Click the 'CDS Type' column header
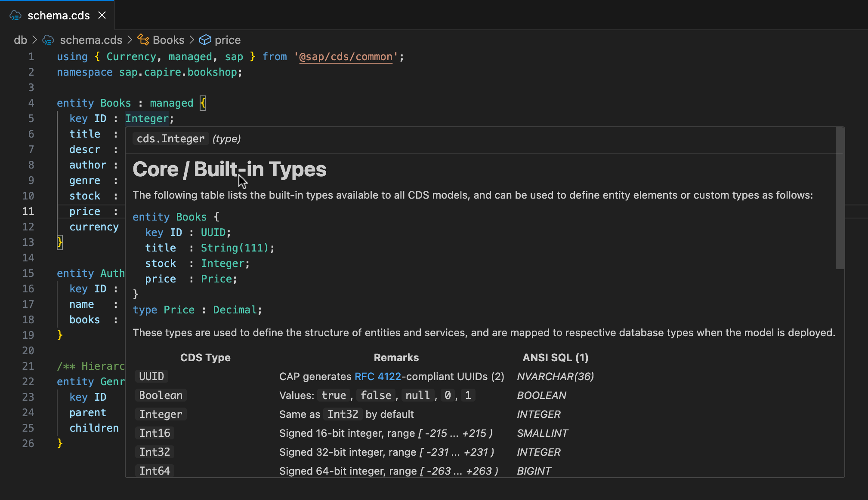 205,358
